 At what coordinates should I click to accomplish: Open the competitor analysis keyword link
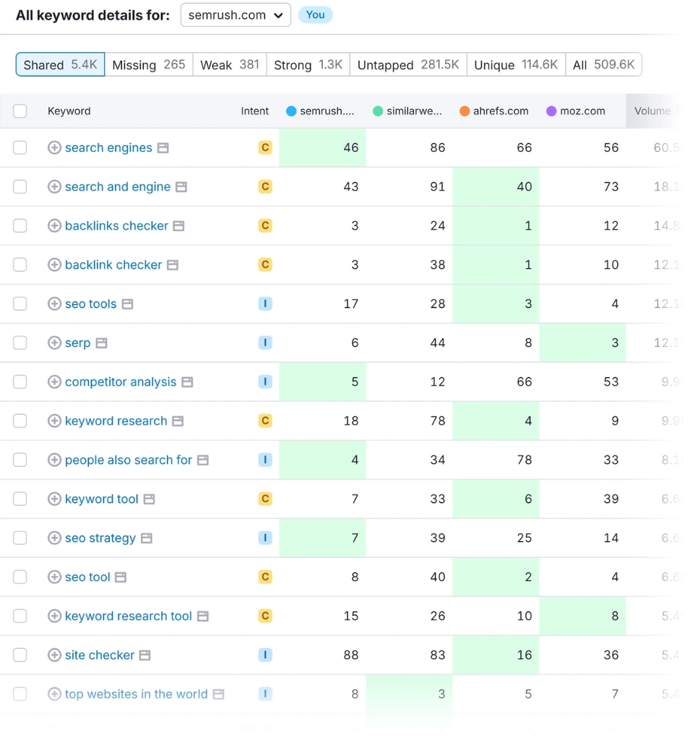click(121, 382)
